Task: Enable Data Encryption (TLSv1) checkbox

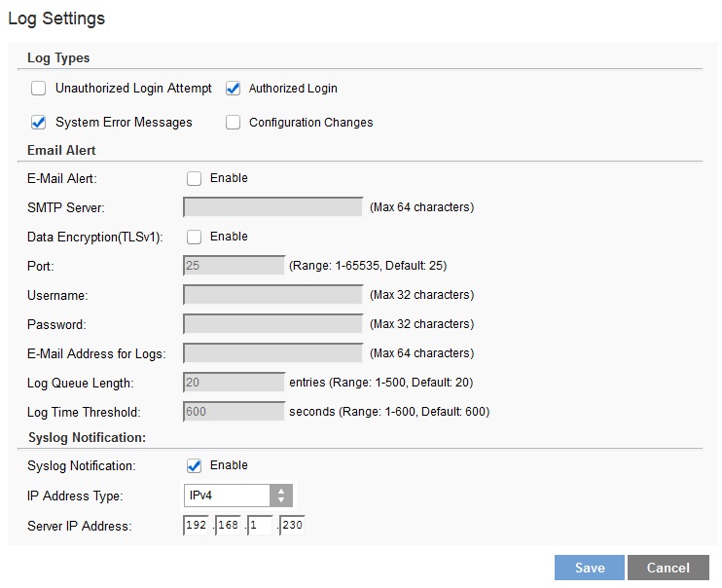Action: point(194,237)
